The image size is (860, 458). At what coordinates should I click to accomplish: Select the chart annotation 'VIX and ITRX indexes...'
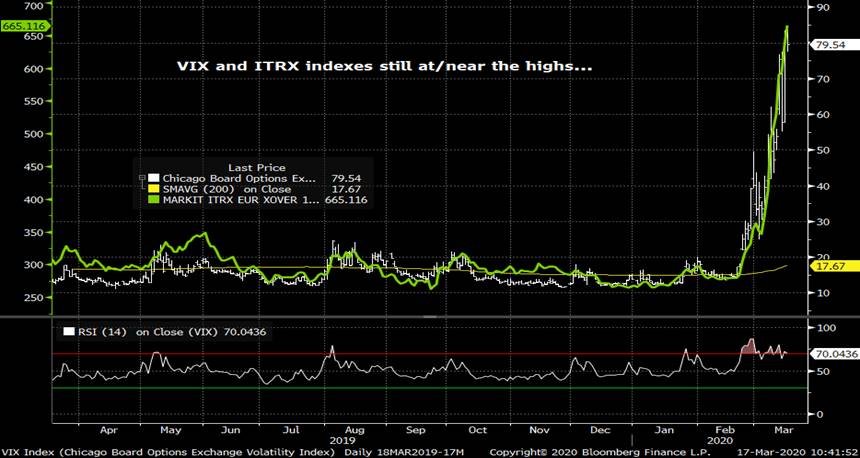pyautogui.click(x=384, y=67)
